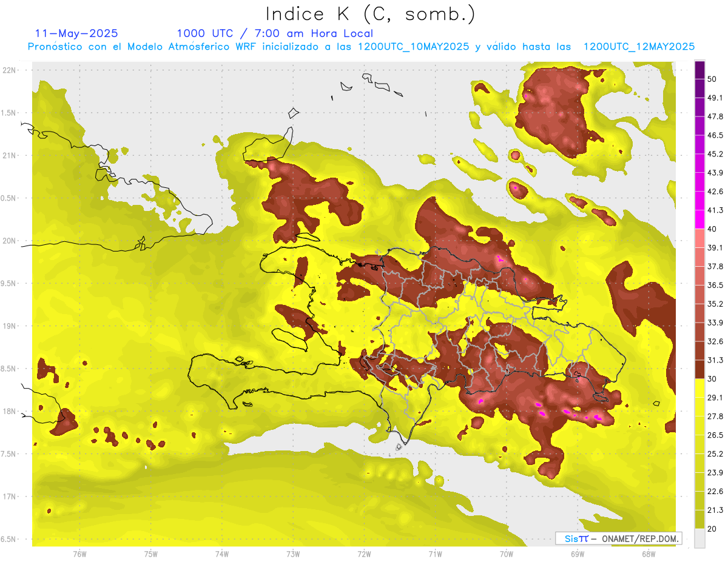Click the gray legend band below value 20
The image size is (728, 562).
699,538
